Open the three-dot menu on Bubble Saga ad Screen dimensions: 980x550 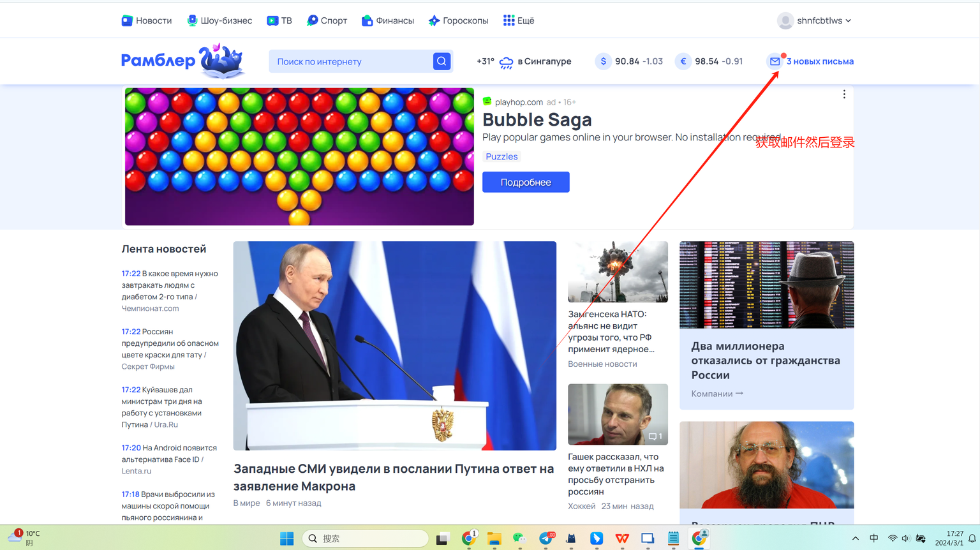pyautogui.click(x=843, y=94)
